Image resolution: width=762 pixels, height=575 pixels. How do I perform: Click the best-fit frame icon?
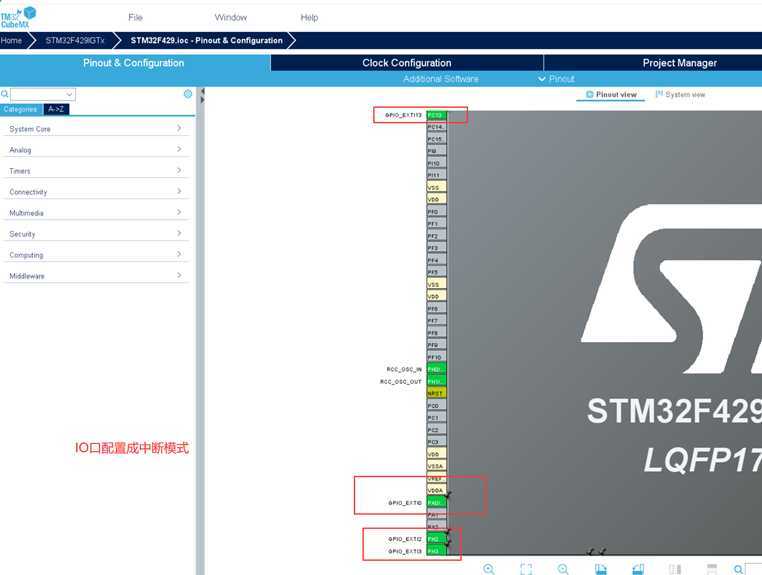tap(526, 569)
